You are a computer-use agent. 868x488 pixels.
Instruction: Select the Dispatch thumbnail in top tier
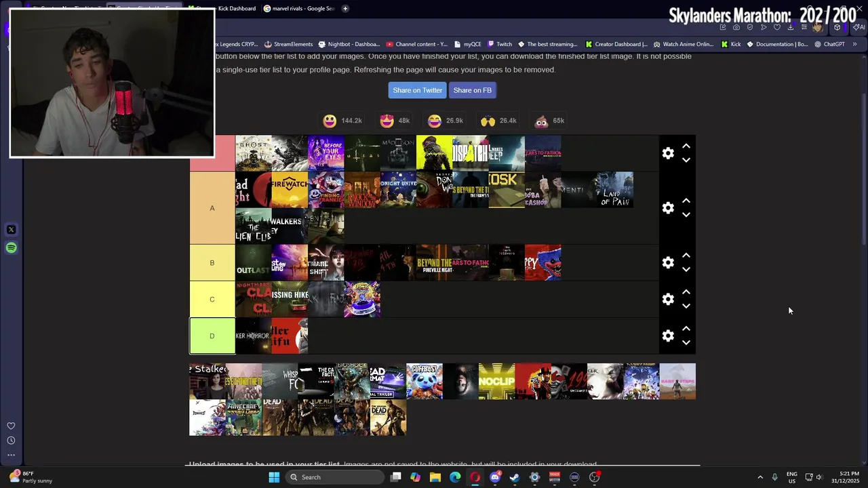click(471, 153)
